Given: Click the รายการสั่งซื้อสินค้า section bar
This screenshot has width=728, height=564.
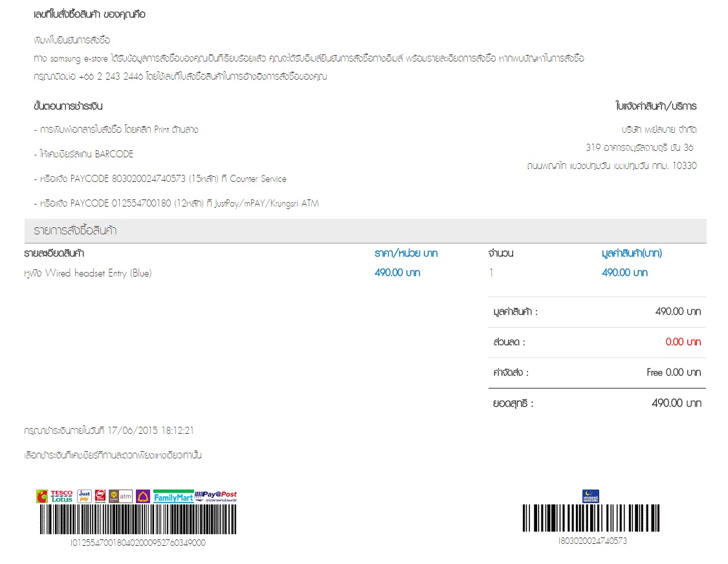Looking at the screenshot, I should pyautogui.click(x=366, y=231).
